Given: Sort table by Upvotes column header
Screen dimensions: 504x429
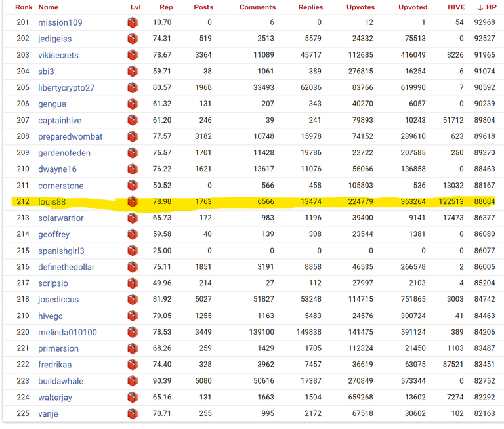Looking at the screenshot, I should point(361,7).
